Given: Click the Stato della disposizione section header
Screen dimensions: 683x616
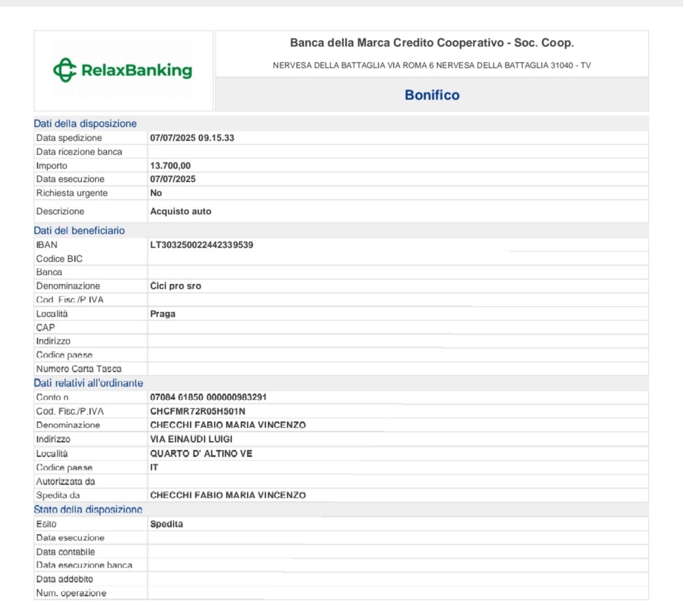Looking at the screenshot, I should tap(88, 510).
